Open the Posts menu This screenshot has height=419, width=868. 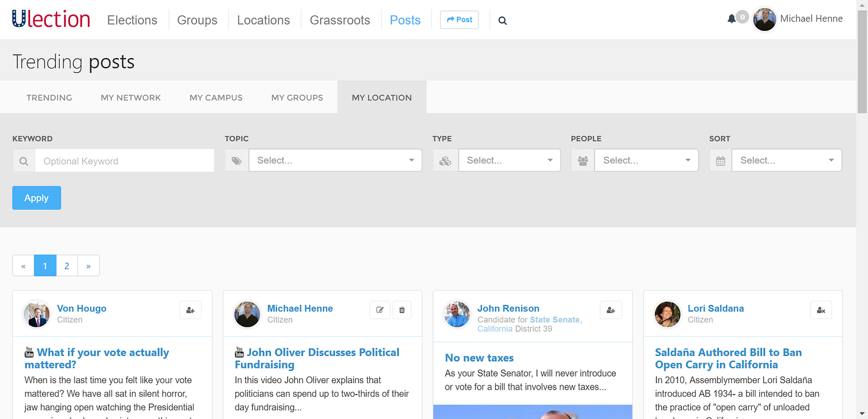[x=405, y=20]
